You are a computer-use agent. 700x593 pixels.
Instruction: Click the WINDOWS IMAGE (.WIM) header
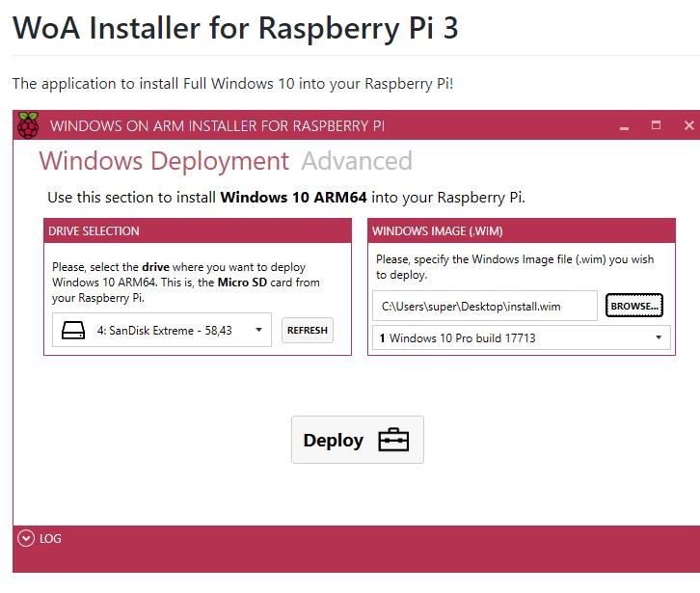(x=522, y=230)
